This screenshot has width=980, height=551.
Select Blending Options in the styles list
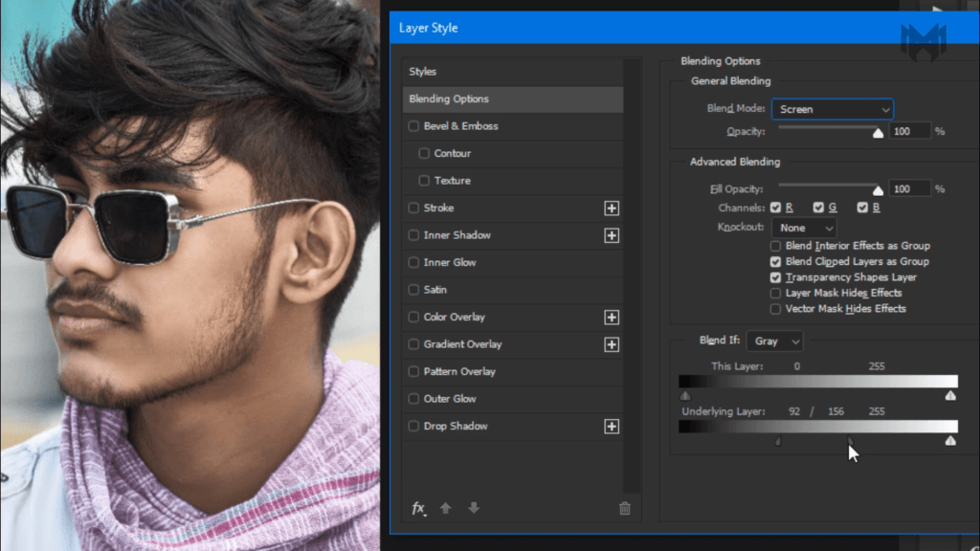[x=513, y=99]
